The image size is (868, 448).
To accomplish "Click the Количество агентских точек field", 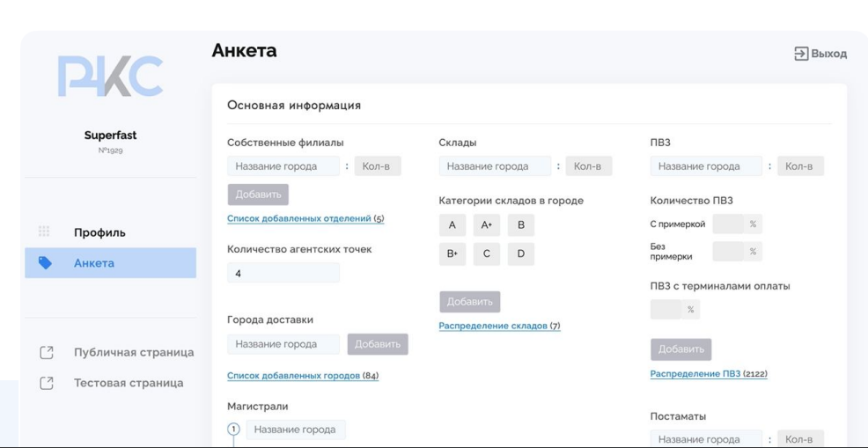I will 283,274.
